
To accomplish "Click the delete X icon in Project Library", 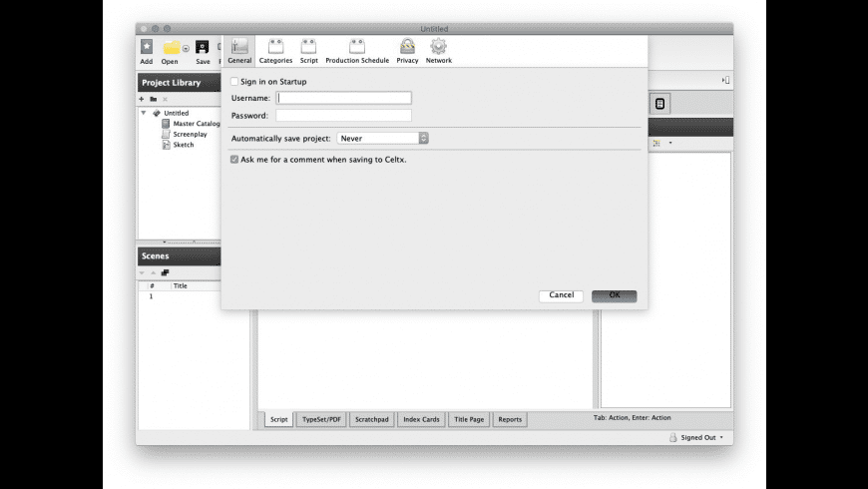I will point(165,99).
